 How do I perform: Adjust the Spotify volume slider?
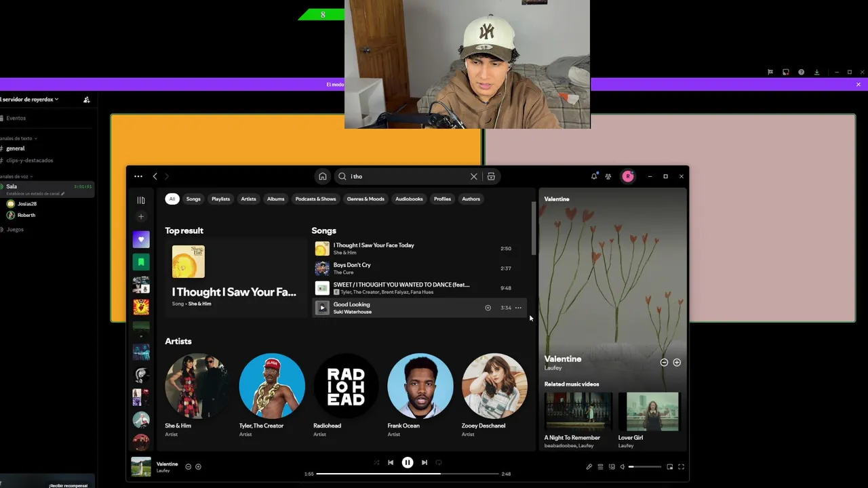[645, 467]
